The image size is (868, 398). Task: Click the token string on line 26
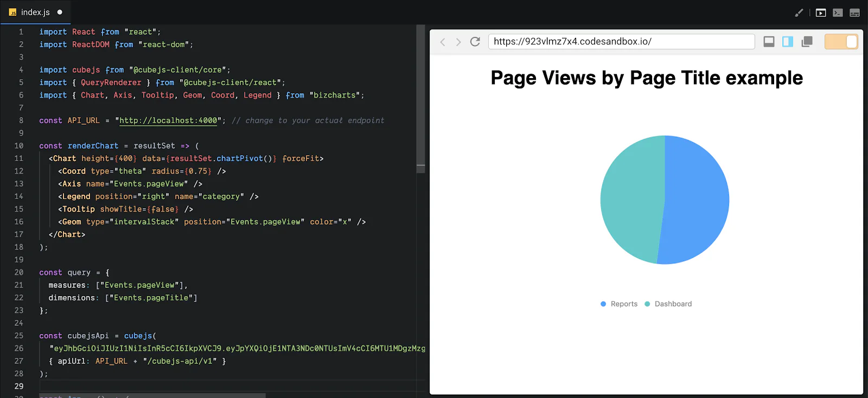point(237,348)
